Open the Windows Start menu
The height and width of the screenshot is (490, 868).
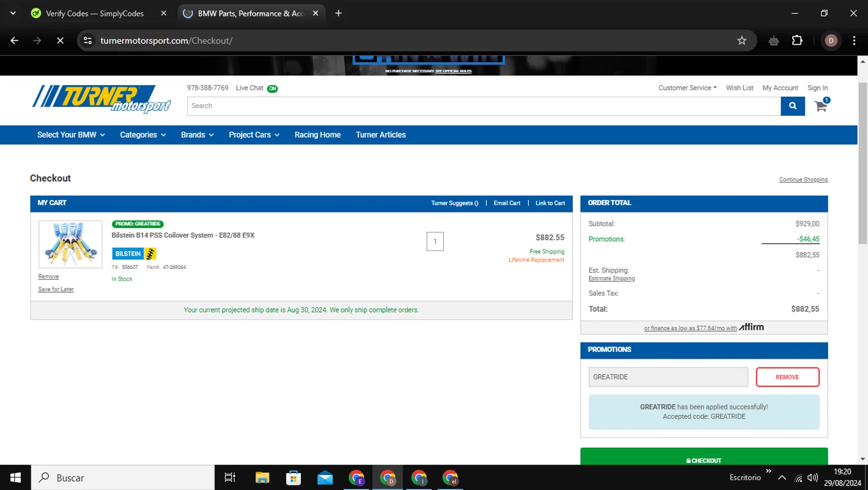[x=16, y=478]
